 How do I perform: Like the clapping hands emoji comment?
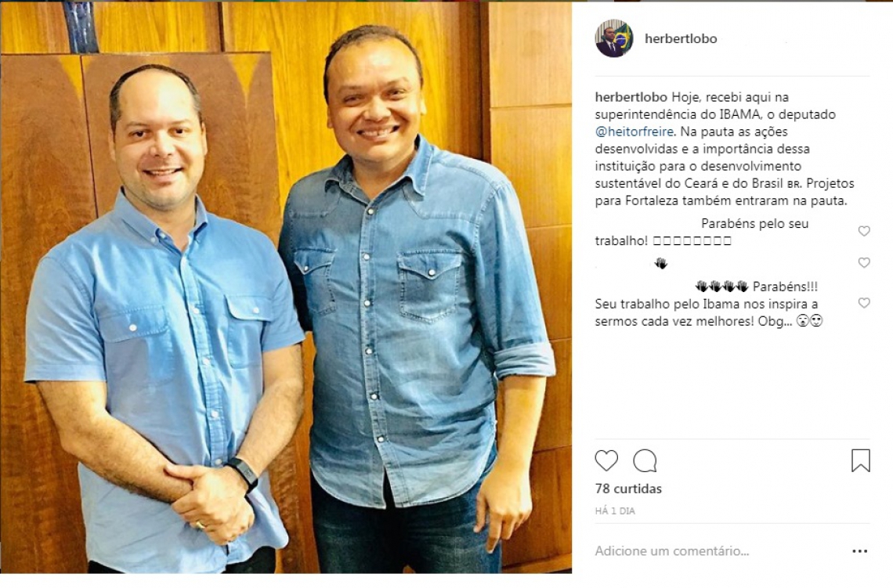[x=864, y=262]
